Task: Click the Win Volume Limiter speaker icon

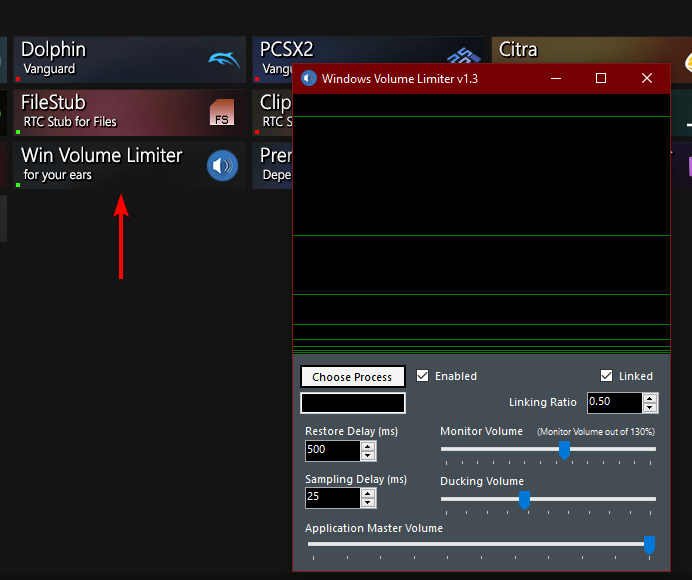Action: 222,166
